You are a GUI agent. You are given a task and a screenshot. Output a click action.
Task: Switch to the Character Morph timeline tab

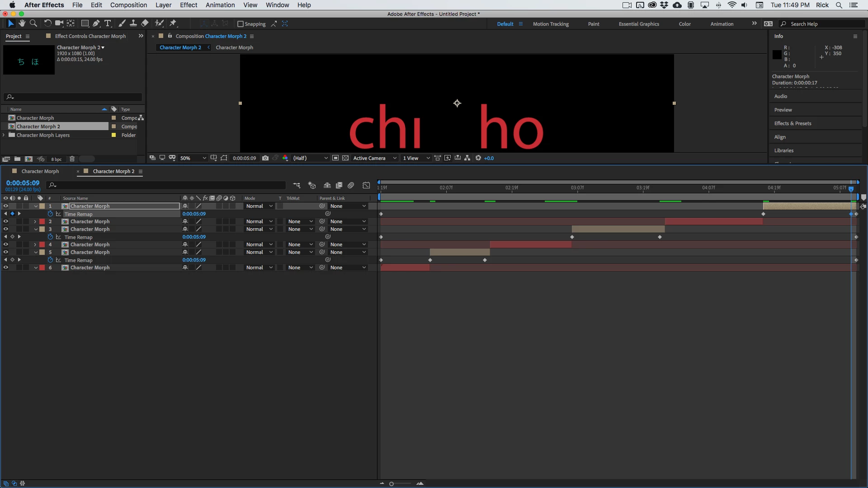40,171
